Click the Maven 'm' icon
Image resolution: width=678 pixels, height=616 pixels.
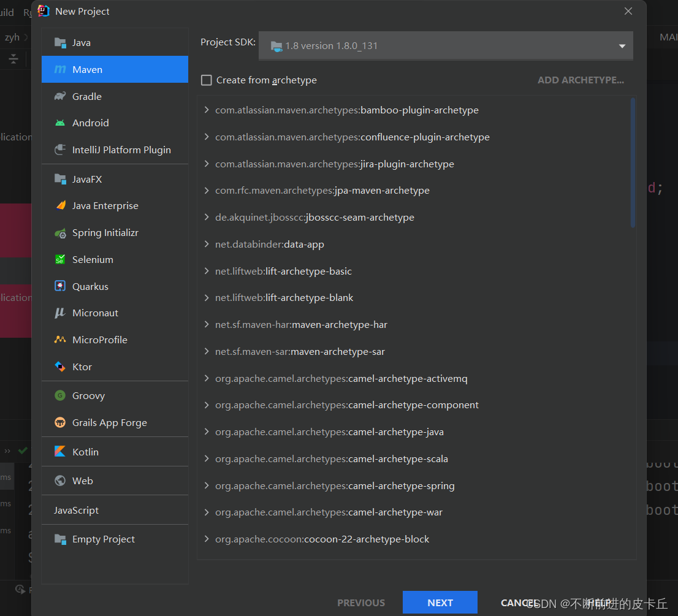tap(60, 69)
